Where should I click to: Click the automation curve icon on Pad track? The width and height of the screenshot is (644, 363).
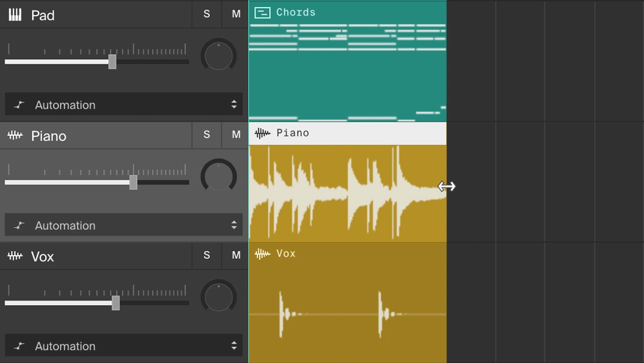click(x=20, y=105)
